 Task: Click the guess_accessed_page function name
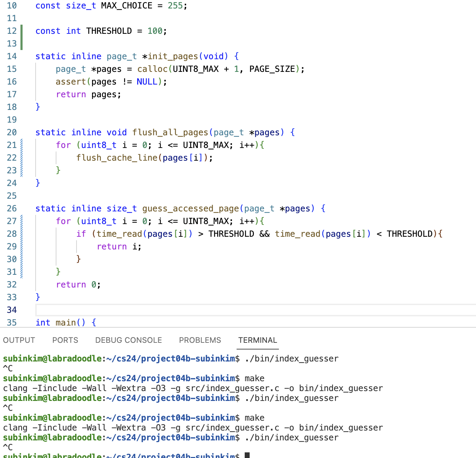pyautogui.click(x=190, y=209)
